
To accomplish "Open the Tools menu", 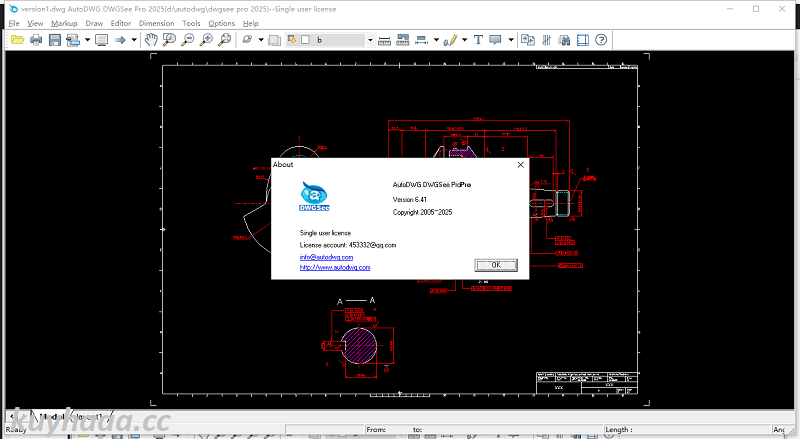I will click(191, 23).
